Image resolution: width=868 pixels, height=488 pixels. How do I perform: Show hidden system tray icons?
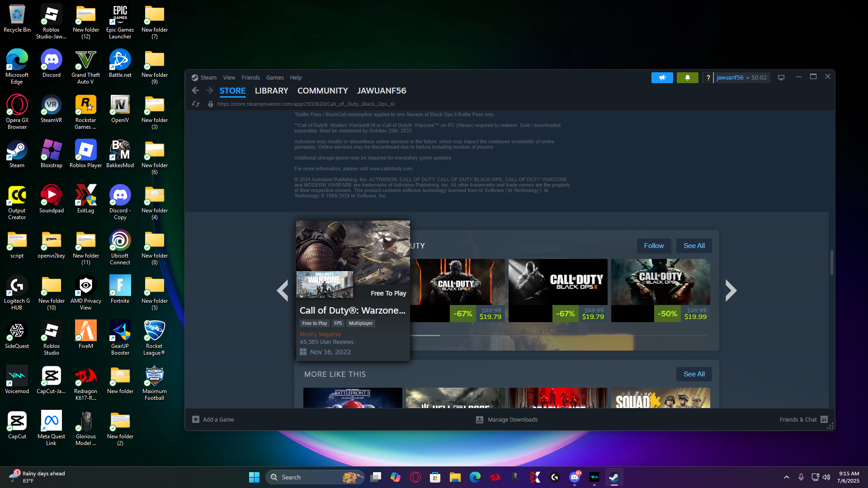point(787,477)
